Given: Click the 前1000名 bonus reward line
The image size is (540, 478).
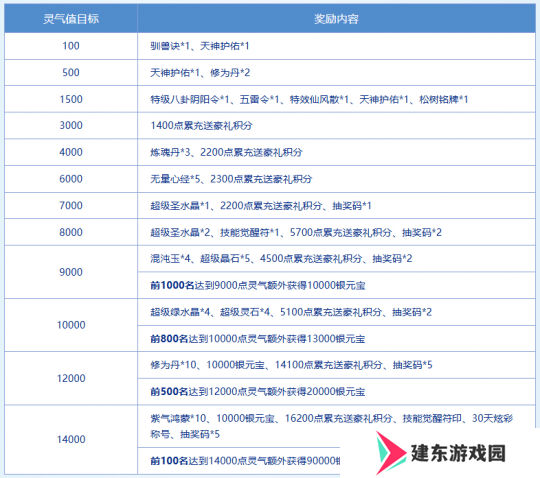Looking at the screenshot, I should click(x=258, y=285).
